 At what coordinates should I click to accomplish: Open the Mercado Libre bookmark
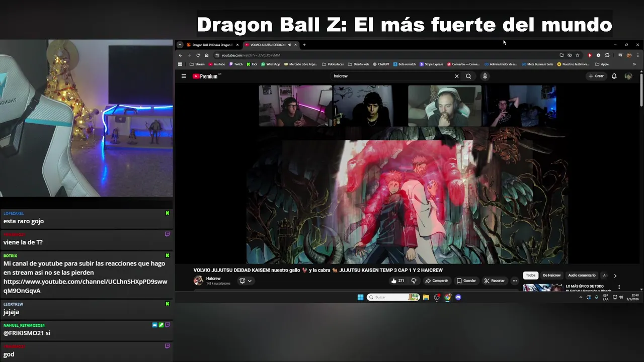[x=300, y=64]
